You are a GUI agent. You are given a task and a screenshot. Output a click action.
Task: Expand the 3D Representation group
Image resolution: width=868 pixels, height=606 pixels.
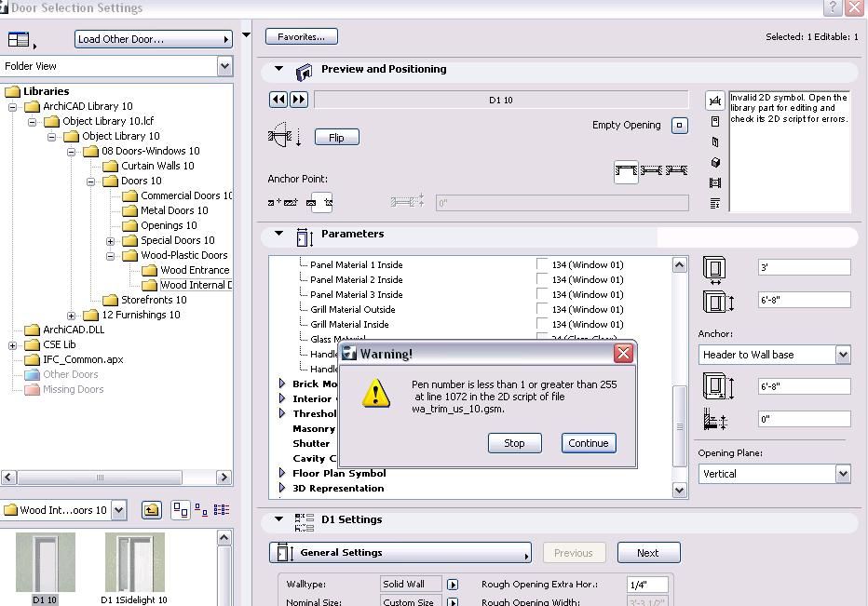point(282,488)
